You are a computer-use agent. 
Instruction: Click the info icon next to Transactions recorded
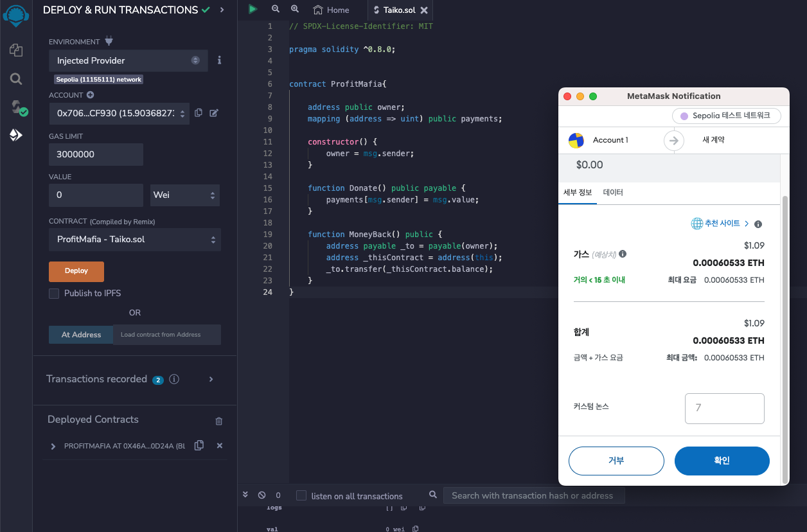click(x=173, y=379)
